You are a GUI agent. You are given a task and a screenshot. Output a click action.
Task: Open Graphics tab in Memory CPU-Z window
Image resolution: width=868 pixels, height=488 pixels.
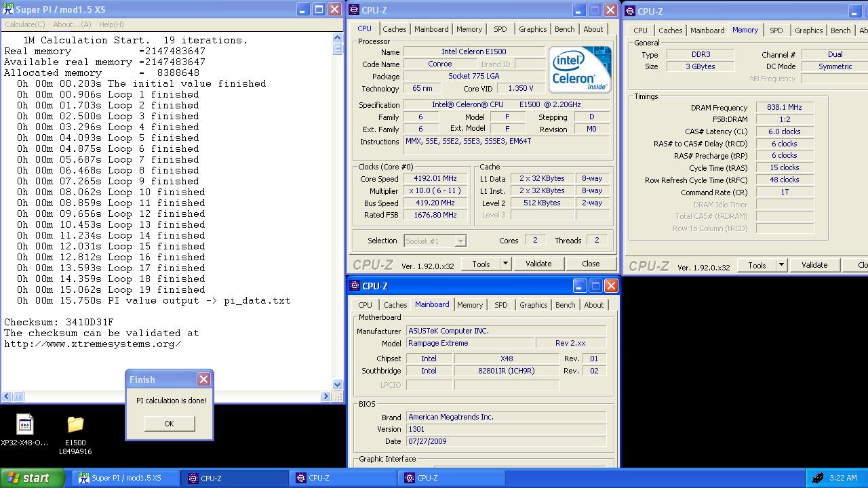[x=809, y=30]
